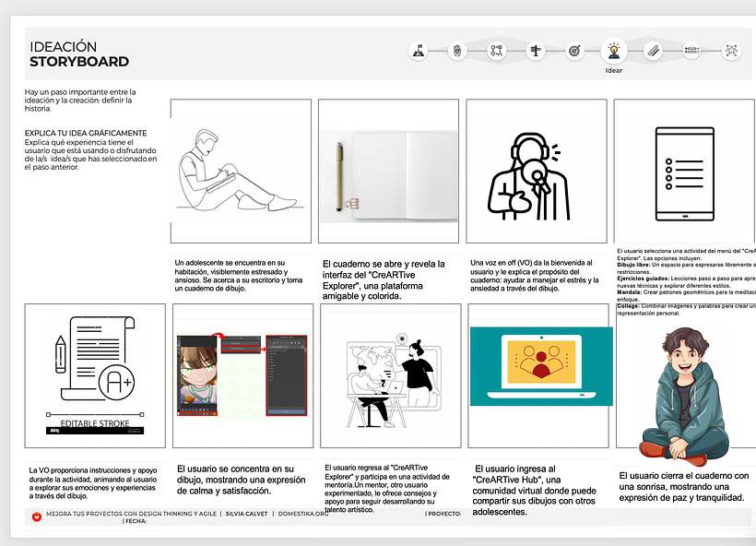Select caption 'El usuario selecciona una actividad'
This screenshot has height=546, width=756.
click(x=686, y=281)
